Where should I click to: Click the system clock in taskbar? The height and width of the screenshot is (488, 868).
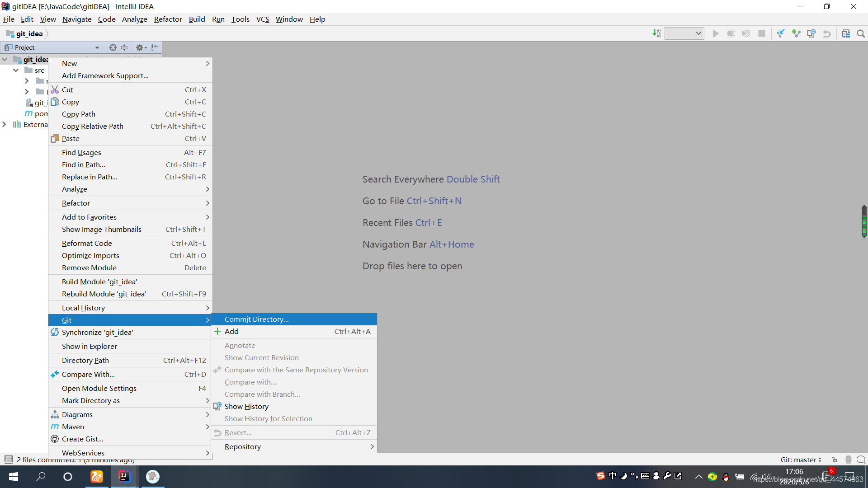pyautogui.click(x=794, y=477)
